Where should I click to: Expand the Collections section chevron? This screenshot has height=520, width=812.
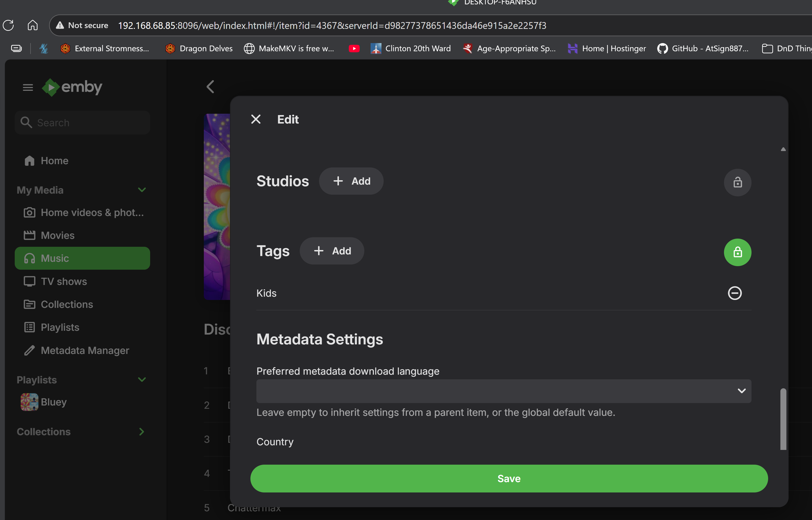pyautogui.click(x=142, y=432)
